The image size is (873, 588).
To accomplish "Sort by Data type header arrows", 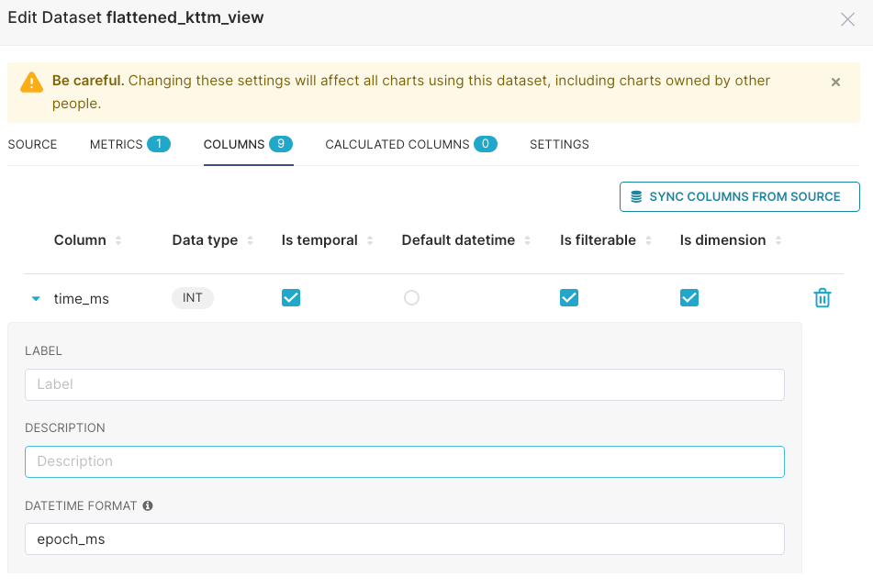I will [x=250, y=240].
